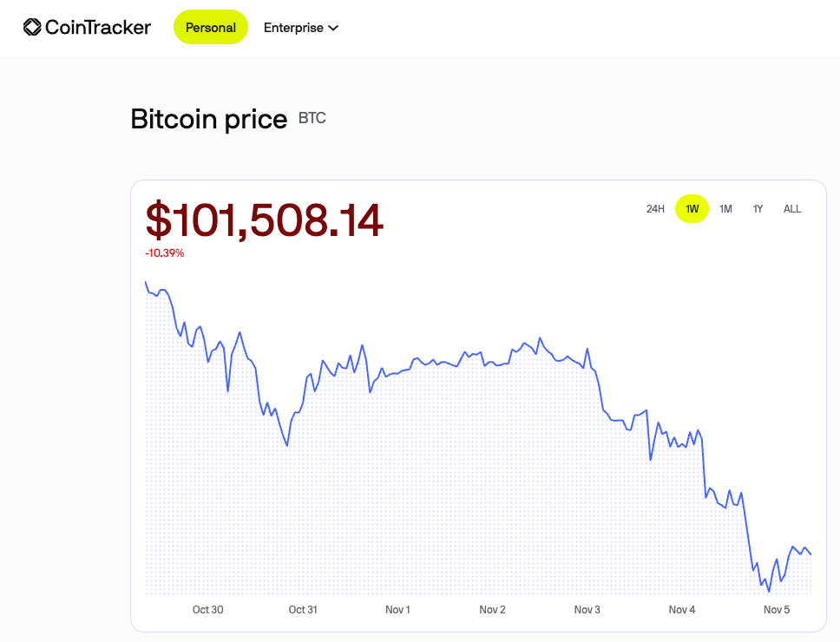840x642 pixels.
Task: Click the CoinTracker wordmark text
Action: 97,28
